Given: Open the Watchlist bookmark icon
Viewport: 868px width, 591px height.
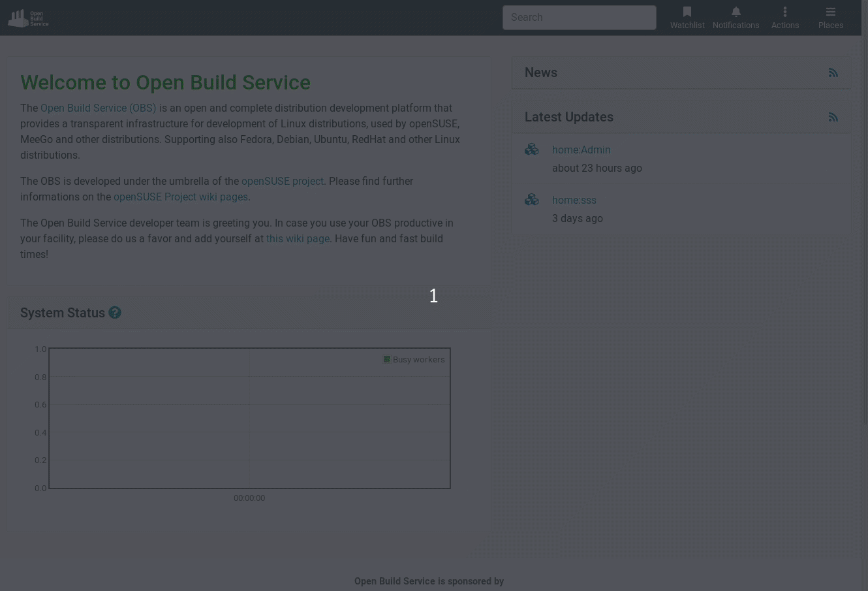Looking at the screenshot, I should pos(687,12).
